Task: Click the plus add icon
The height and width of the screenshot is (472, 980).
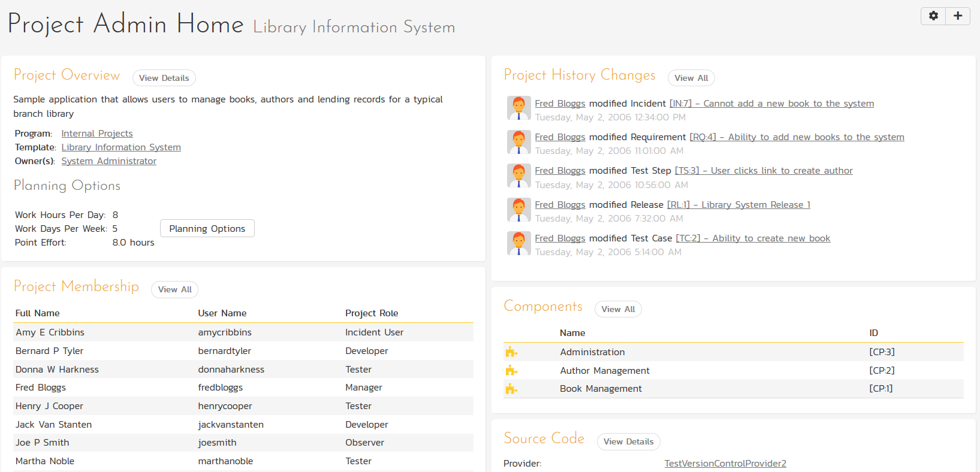Action: pyautogui.click(x=958, y=16)
